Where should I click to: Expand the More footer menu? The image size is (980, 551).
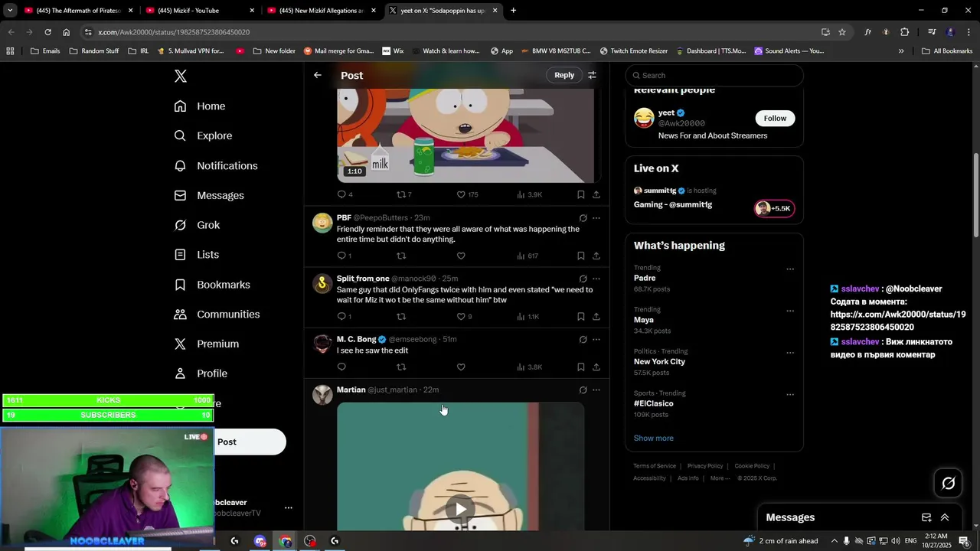click(x=720, y=478)
